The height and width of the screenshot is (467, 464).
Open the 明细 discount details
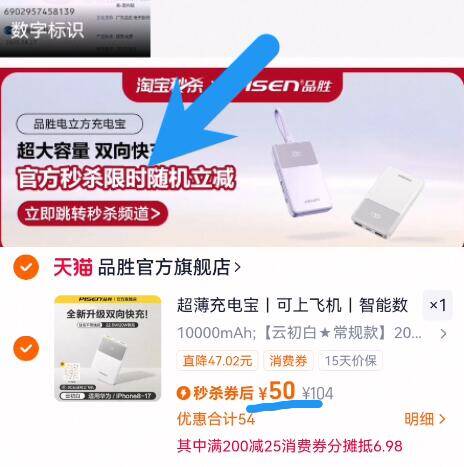(x=425, y=419)
